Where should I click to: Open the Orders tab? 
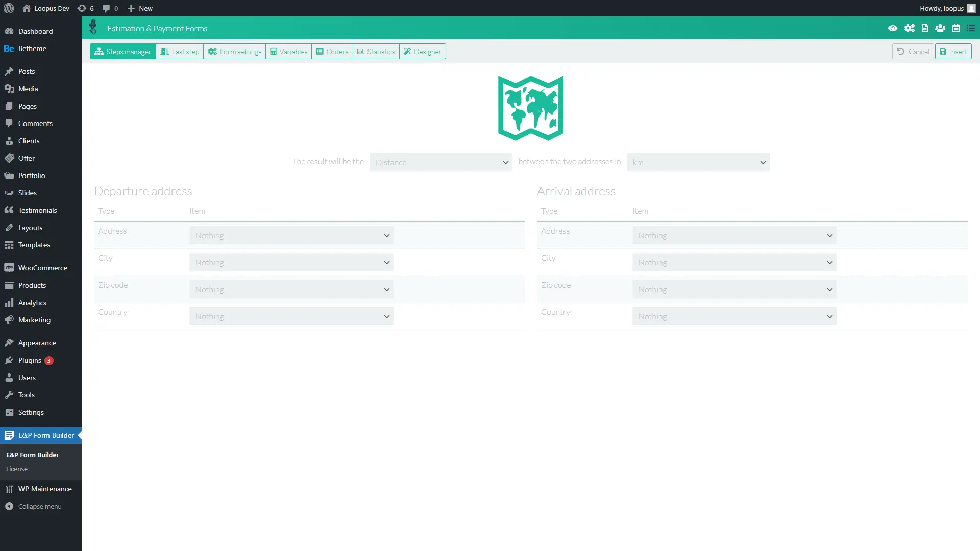pyautogui.click(x=332, y=51)
